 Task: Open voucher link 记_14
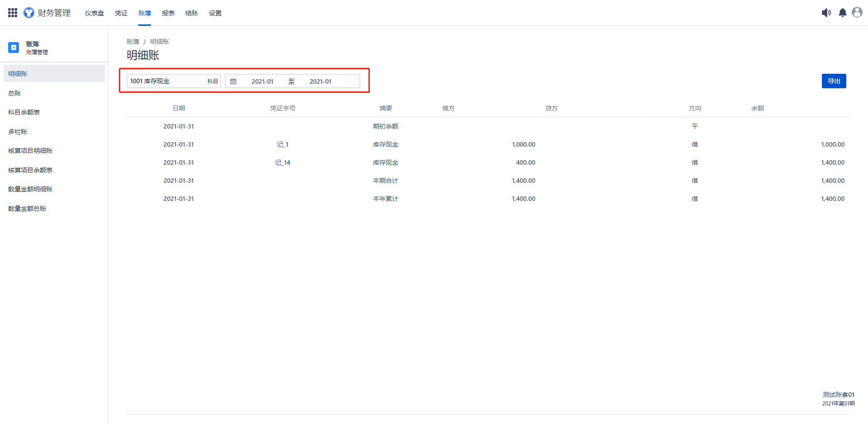[283, 162]
